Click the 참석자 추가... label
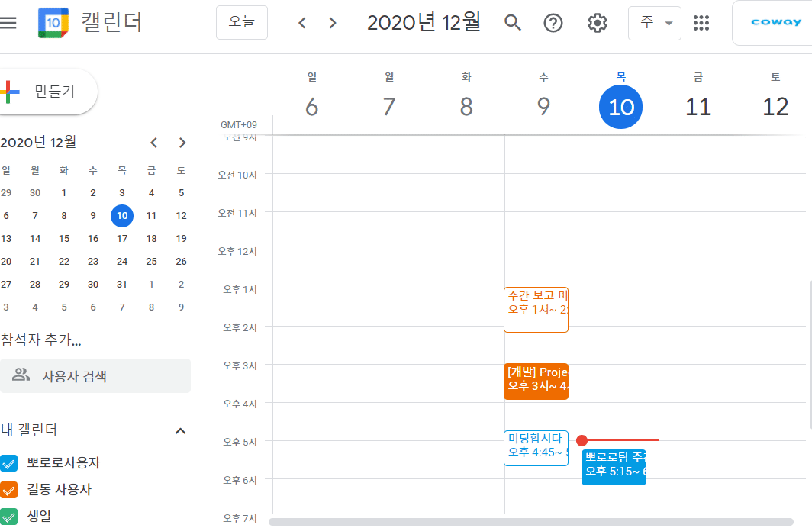This screenshot has width=812, height=528. click(41, 340)
